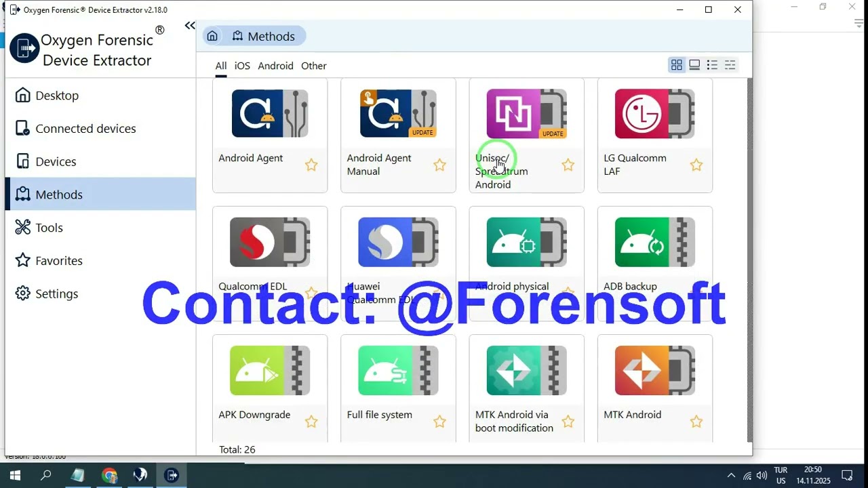This screenshot has width=868, height=488.
Task: Select the Other filter tab
Action: point(314,66)
